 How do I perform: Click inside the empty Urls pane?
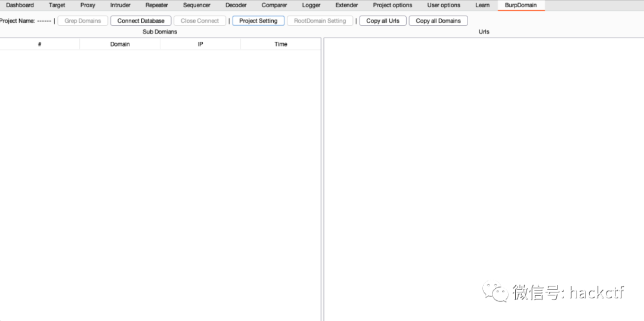[483, 179]
